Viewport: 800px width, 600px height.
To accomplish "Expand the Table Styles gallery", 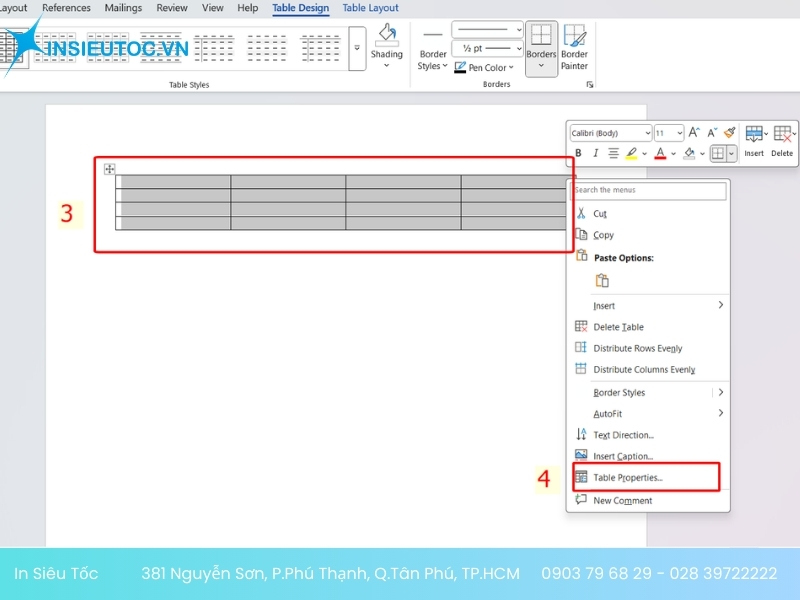I will [357, 48].
